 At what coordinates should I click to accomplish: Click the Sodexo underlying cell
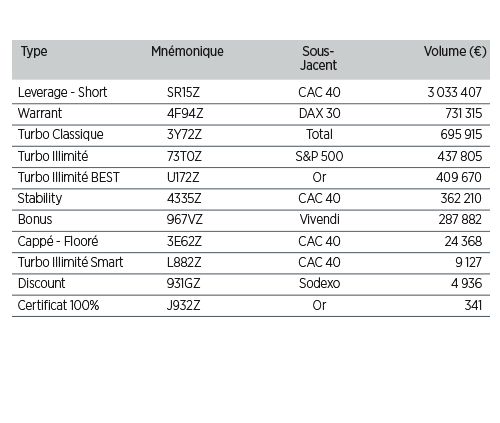319,284
